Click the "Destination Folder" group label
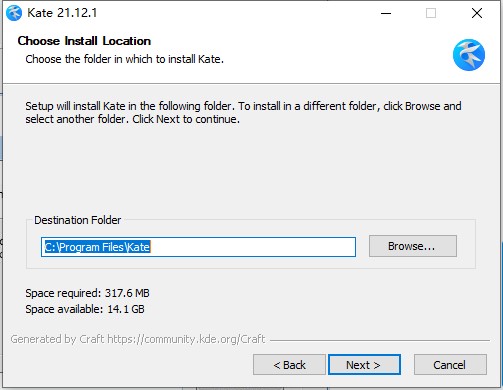 (77, 220)
